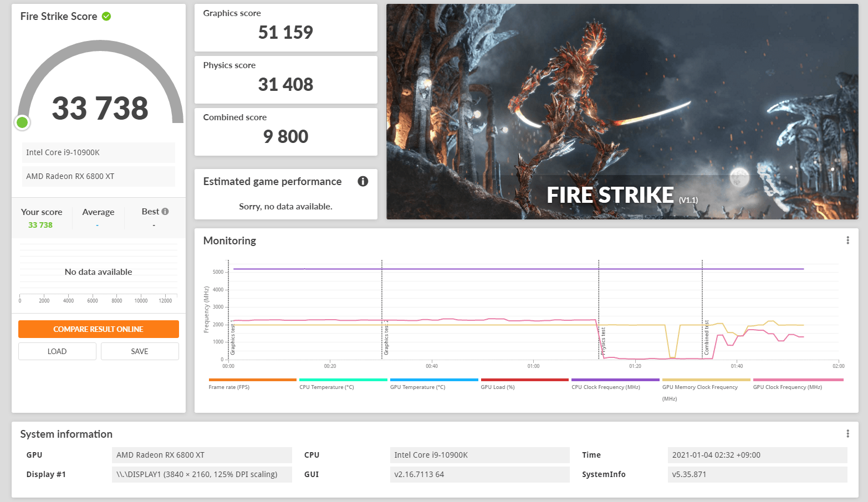The width and height of the screenshot is (868, 502).
Task: Toggle GPU Temperature legend swatch
Action: [434, 380]
